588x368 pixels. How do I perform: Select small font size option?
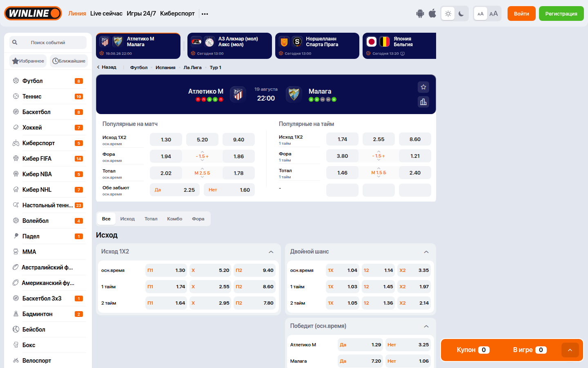coord(481,13)
